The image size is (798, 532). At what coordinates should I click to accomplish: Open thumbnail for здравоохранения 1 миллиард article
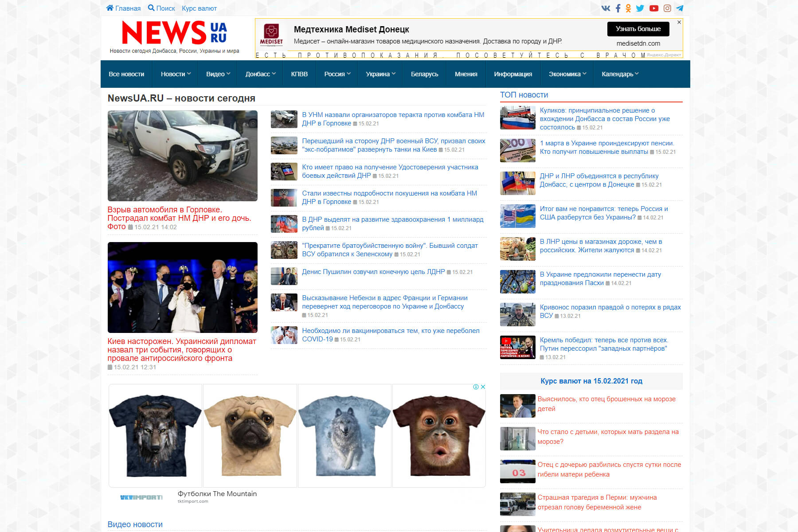[284, 224]
